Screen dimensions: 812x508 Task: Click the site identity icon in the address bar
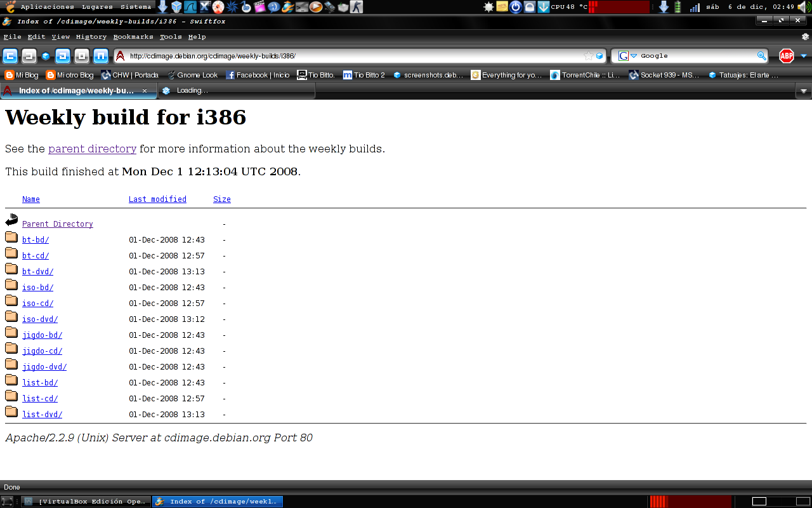[x=120, y=56]
